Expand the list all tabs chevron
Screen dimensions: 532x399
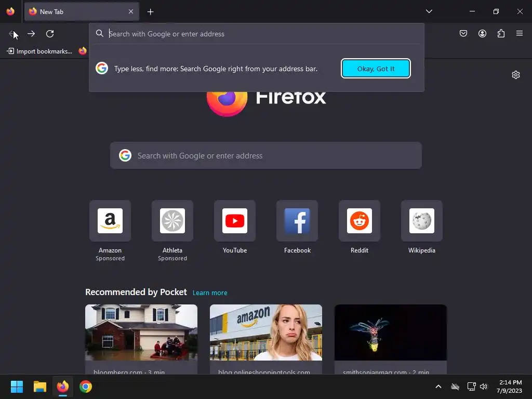coord(429,11)
